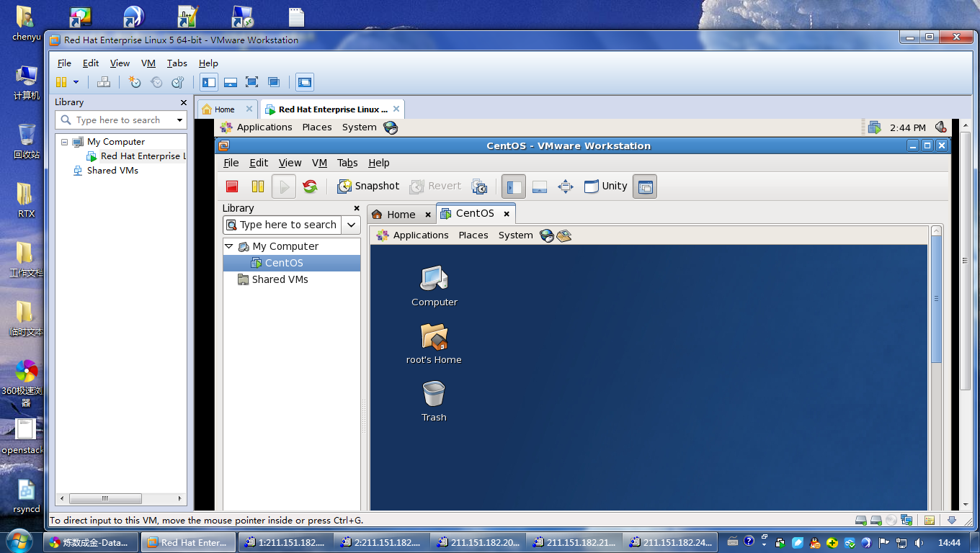980x553 pixels.
Task: Enter full screen from CentOS window toolbar
Action: [566, 186]
